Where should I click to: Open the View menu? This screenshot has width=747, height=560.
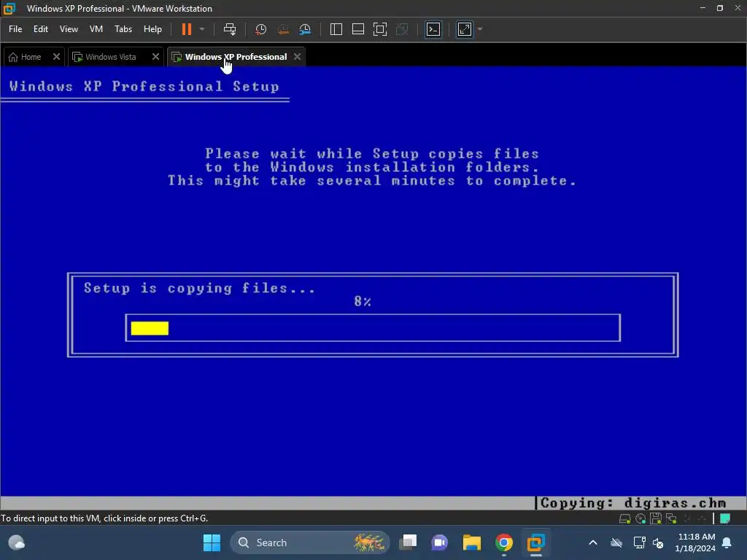point(69,29)
